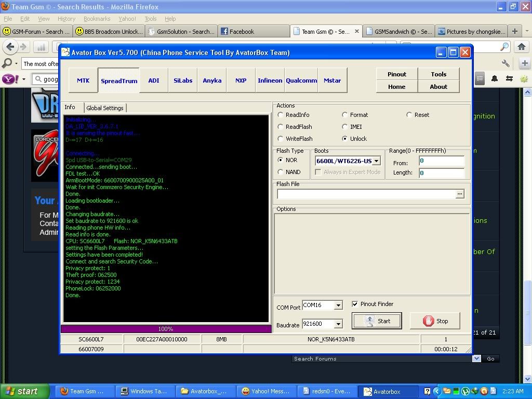This screenshot has width=532, height=399.
Task: Click the Firefox Back arrow button
Action: (x=10, y=47)
